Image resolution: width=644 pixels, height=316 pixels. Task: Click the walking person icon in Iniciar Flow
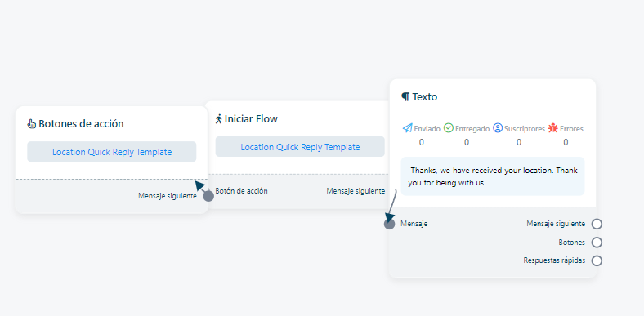219,119
